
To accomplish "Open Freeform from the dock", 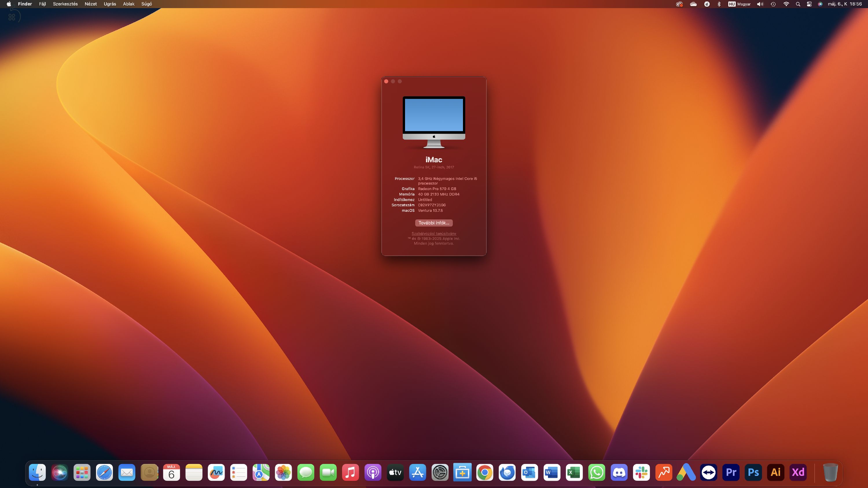I will pyautogui.click(x=216, y=472).
